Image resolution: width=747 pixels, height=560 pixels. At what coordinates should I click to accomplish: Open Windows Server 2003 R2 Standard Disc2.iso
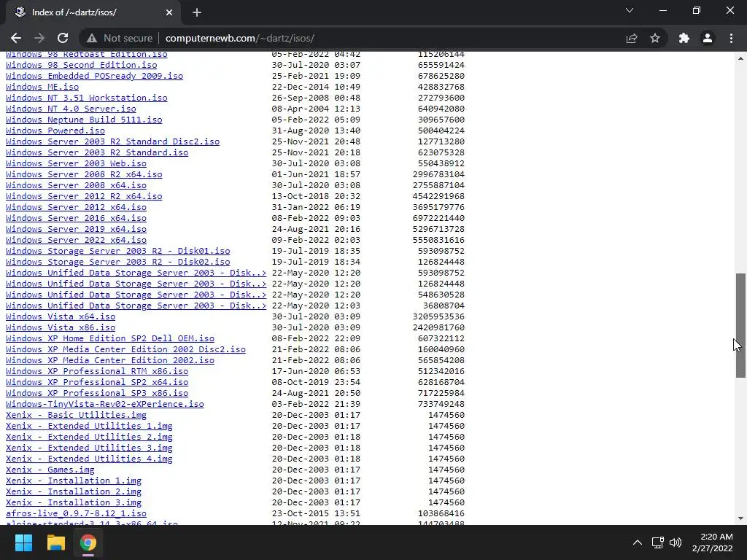pyautogui.click(x=112, y=141)
